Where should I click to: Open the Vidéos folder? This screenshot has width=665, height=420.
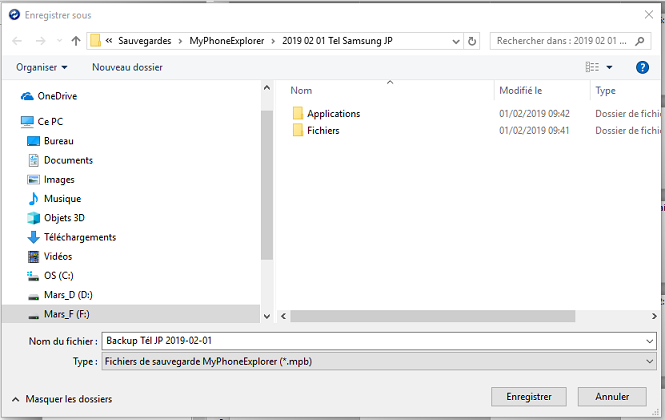coord(58,256)
